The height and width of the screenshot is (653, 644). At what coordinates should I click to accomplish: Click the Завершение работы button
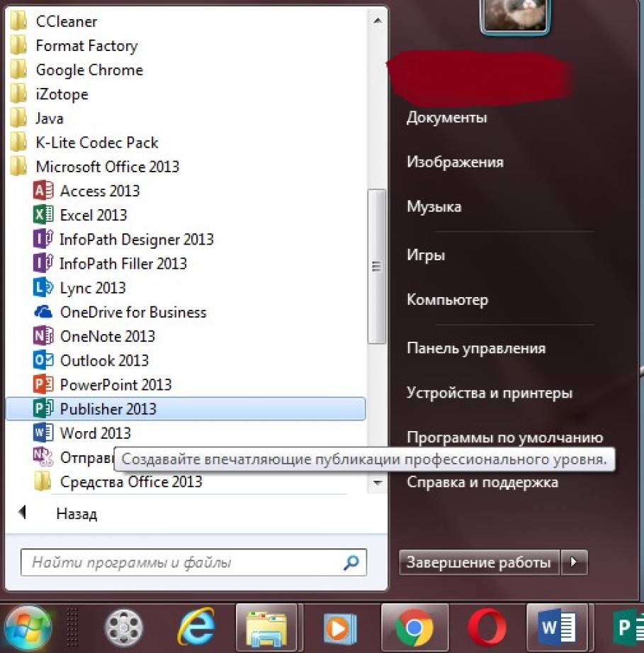pyautogui.click(x=479, y=563)
